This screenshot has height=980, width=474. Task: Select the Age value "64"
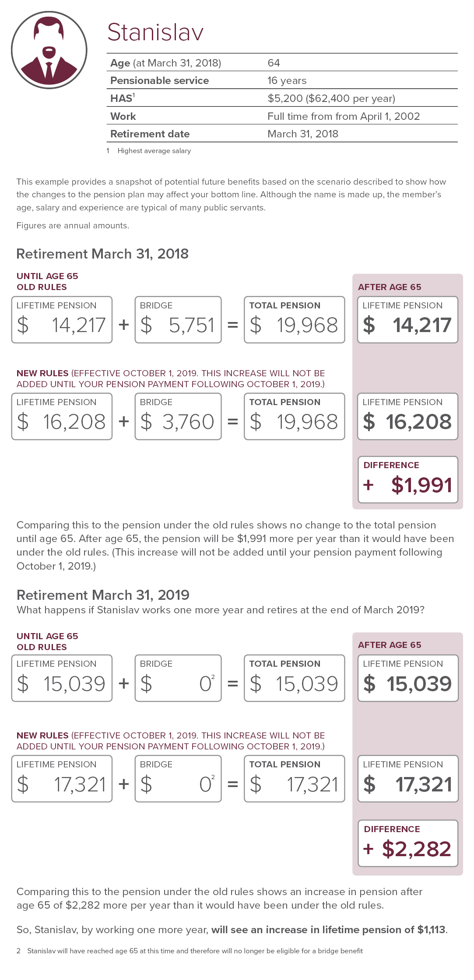coord(274,63)
